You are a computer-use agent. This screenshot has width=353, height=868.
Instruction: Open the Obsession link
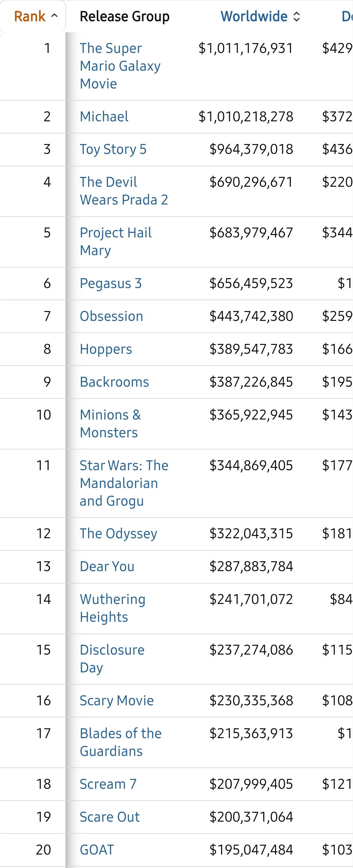[111, 316]
